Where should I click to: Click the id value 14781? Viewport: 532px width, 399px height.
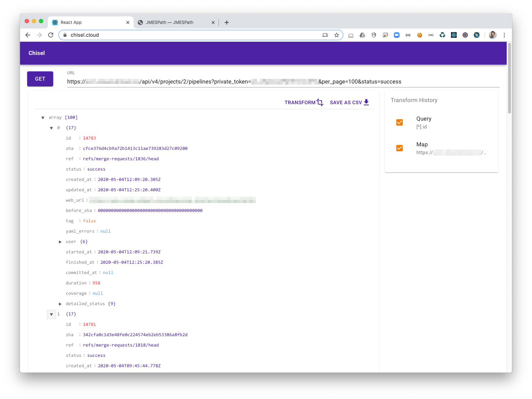point(89,324)
